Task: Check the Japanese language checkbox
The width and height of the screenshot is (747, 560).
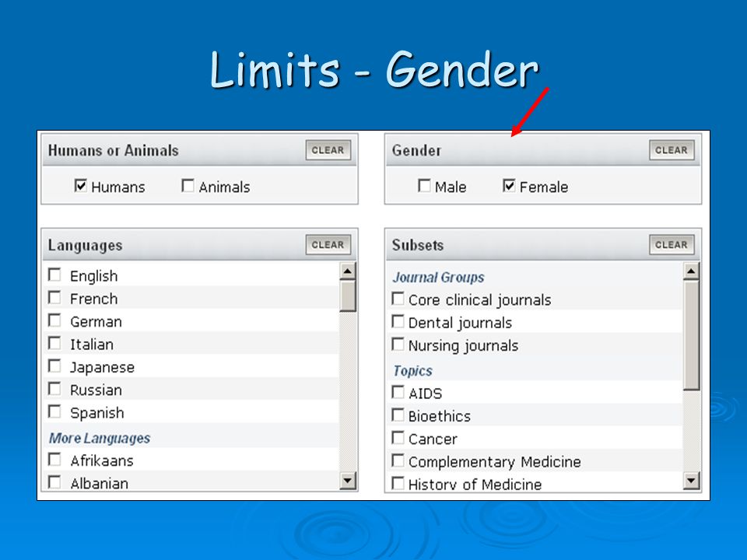Action: point(54,366)
